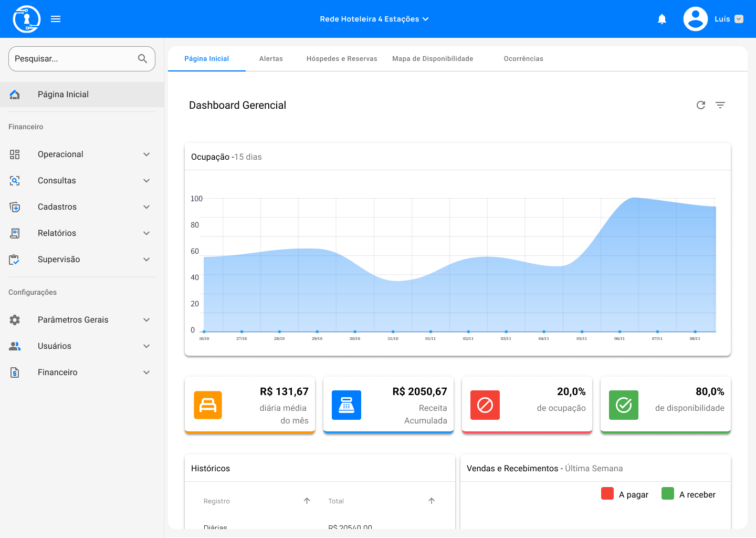The height and width of the screenshot is (538, 756).
Task: Open the hotel selector dropdown
Action: pos(374,19)
